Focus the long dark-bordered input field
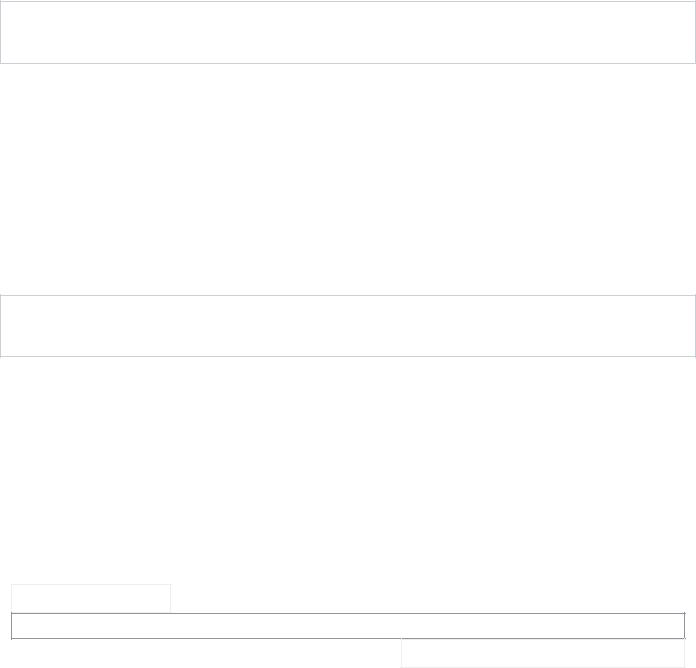Viewport: 696px width, 668px height. click(348, 626)
